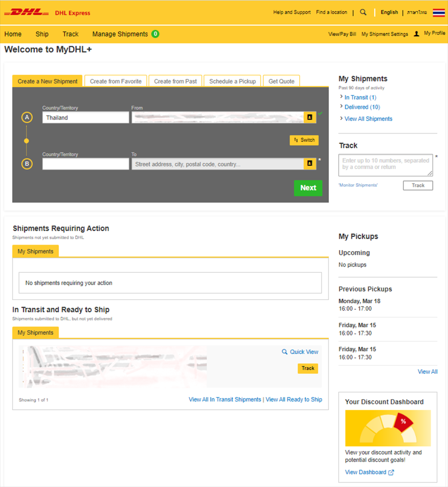Screen dimensions: 448x487
Task: Click View All under Previous Pickups
Action: click(x=428, y=372)
